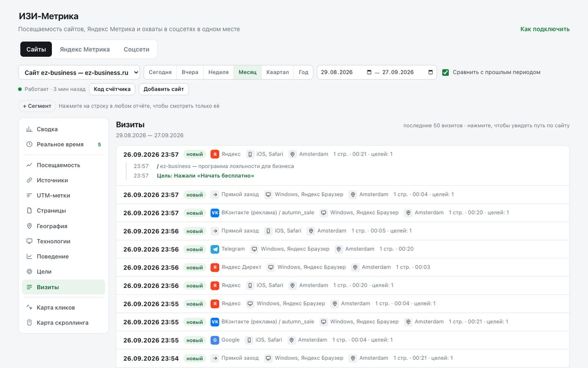The height and width of the screenshot is (368, 588).
Task: Click the Цели target icon
Action: click(29, 272)
